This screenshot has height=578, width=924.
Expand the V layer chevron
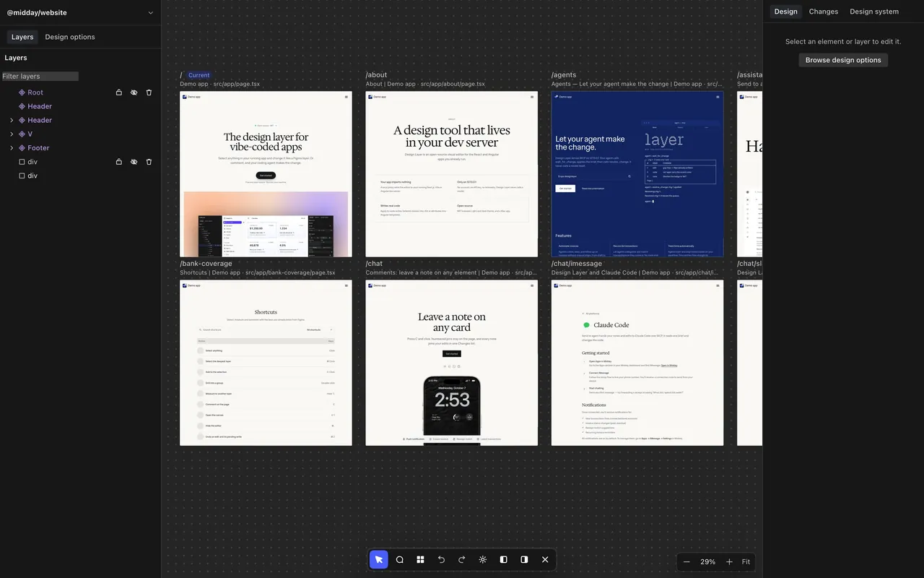pyautogui.click(x=12, y=134)
